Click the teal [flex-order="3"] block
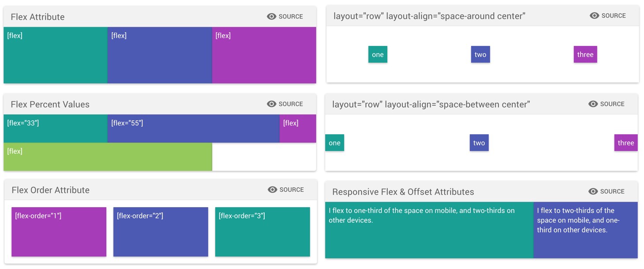This screenshot has width=644, height=269. pyautogui.click(x=262, y=232)
